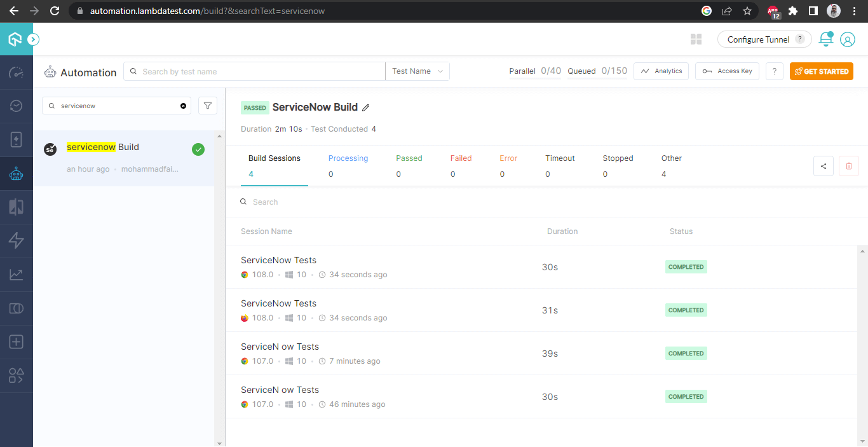Collapse the left navigation with the arrow chevron
Screen dimensions: 868x447
33,39
